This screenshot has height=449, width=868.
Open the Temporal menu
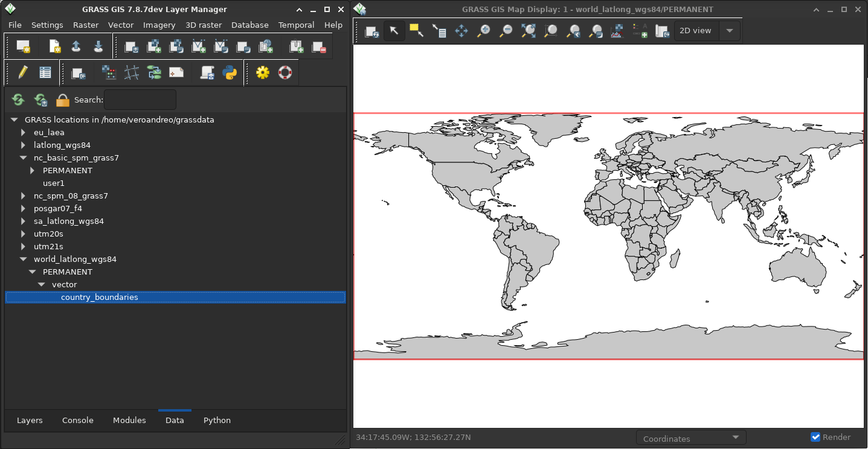[x=296, y=25]
